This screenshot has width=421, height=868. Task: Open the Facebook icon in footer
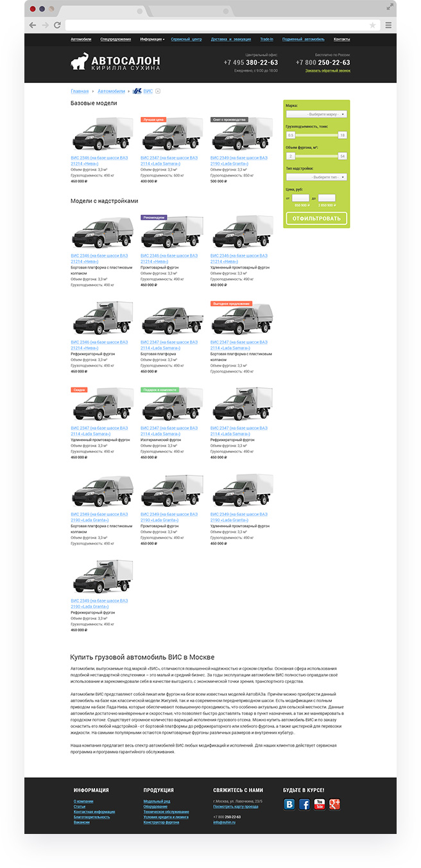pos(304,804)
